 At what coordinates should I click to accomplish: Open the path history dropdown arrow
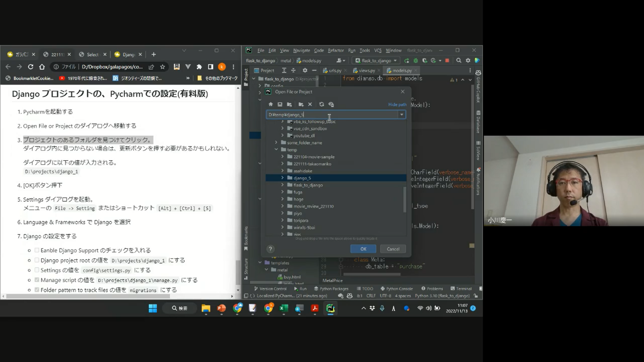coord(401,115)
